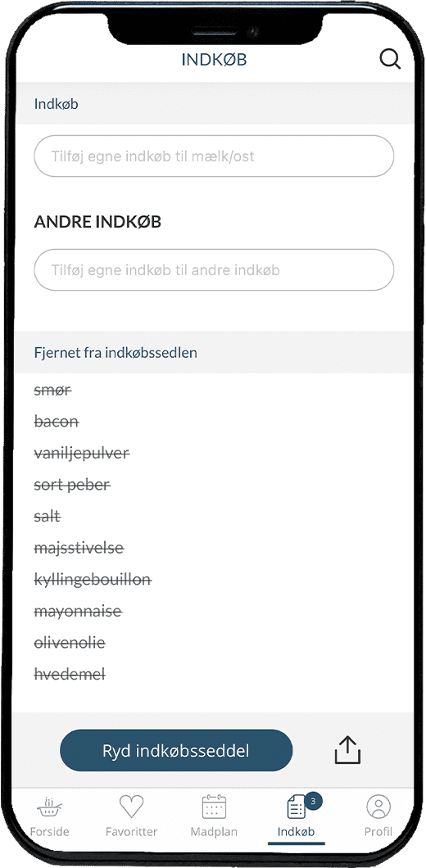Image resolution: width=426 pixels, height=868 pixels.
Task: Open Madplan with the calendar icon
Action: (214, 807)
